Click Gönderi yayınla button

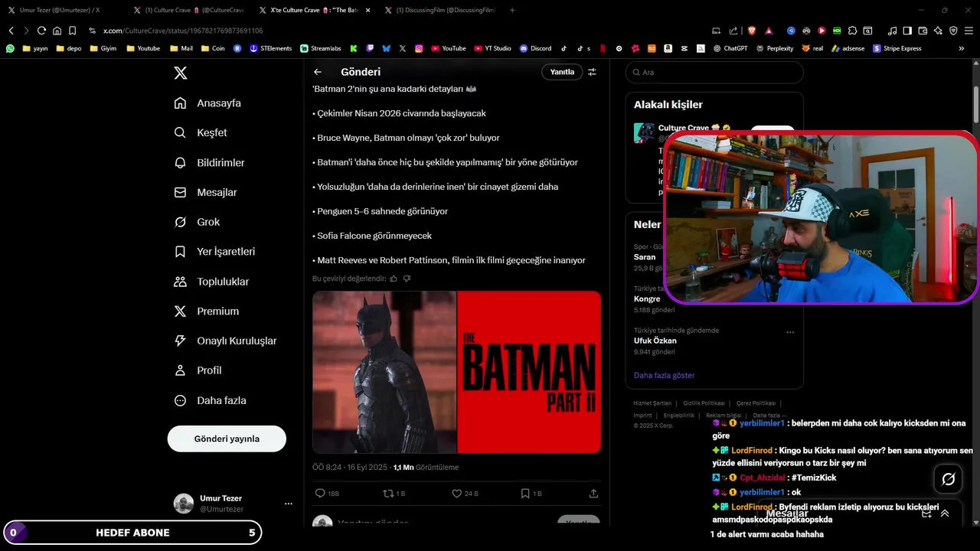coord(227,439)
